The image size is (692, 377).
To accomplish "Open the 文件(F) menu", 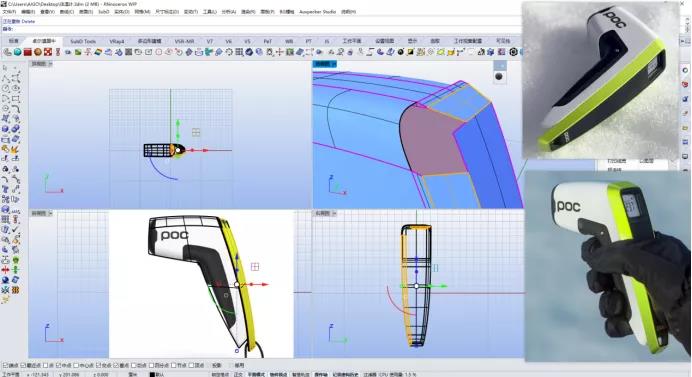I will [9, 12].
